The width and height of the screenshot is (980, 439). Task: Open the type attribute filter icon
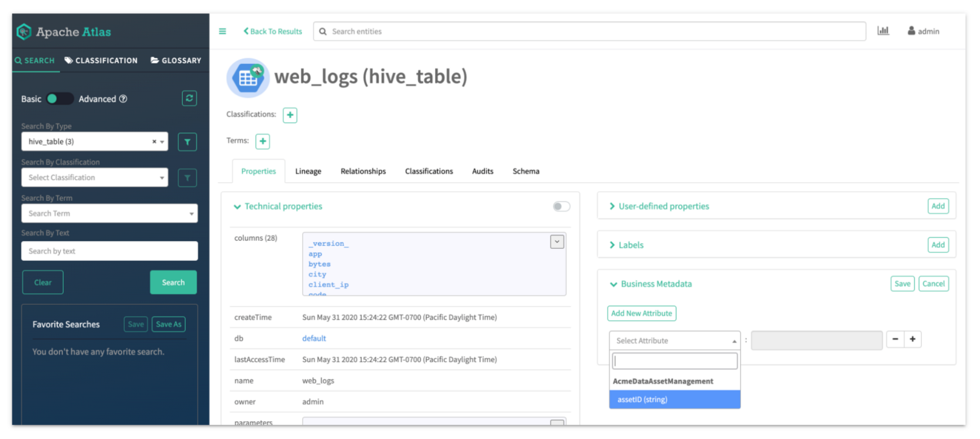pyautogui.click(x=187, y=142)
